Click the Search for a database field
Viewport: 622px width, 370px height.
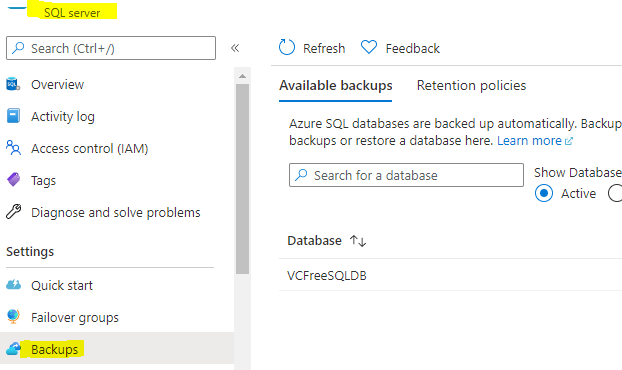(x=406, y=175)
